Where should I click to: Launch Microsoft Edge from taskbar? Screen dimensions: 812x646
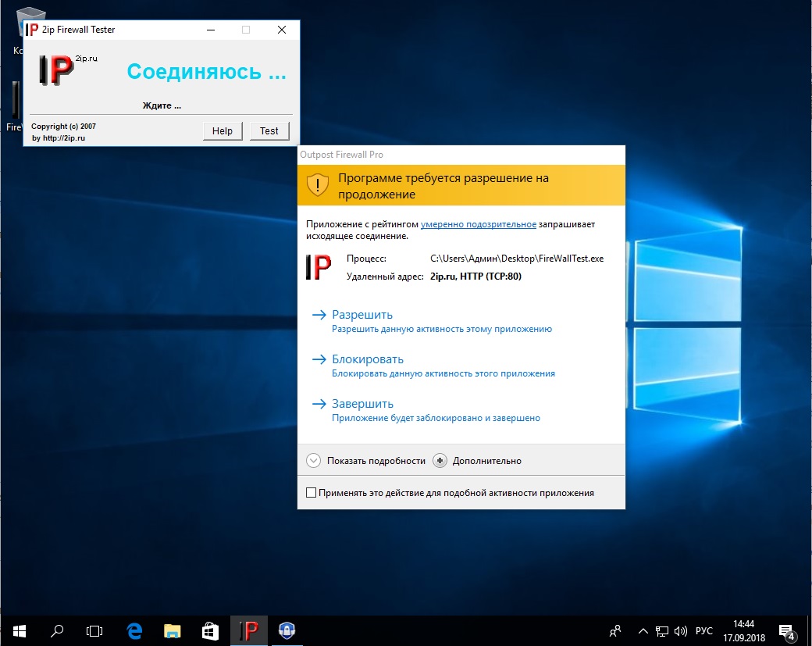tap(134, 631)
